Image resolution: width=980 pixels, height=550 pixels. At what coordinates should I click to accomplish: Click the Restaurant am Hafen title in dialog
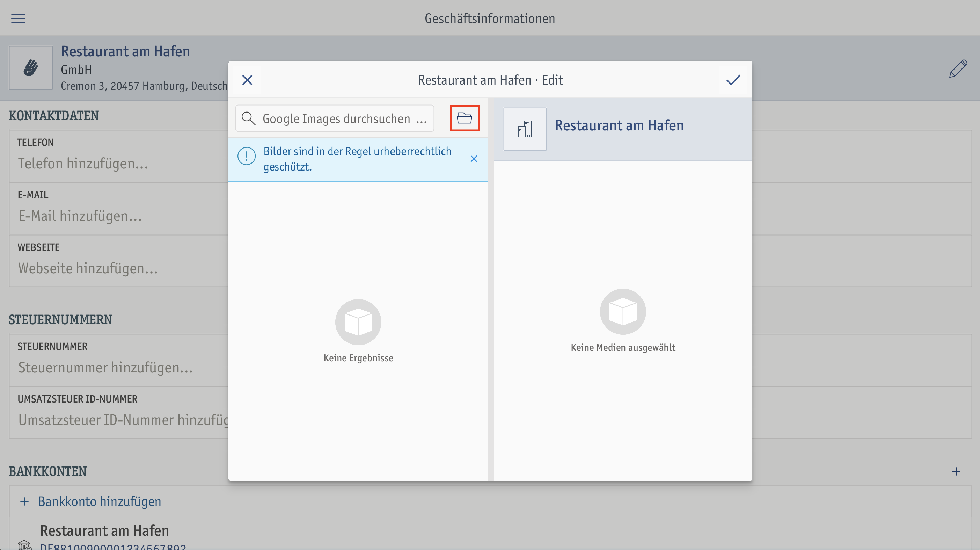point(619,125)
